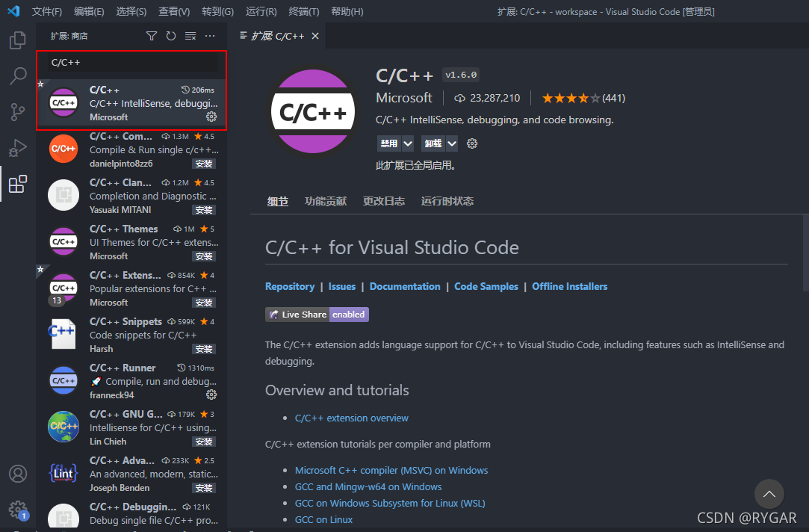The image size is (809, 532).
Task: Expand the 禁用 dropdown arrow
Action: [x=408, y=143]
